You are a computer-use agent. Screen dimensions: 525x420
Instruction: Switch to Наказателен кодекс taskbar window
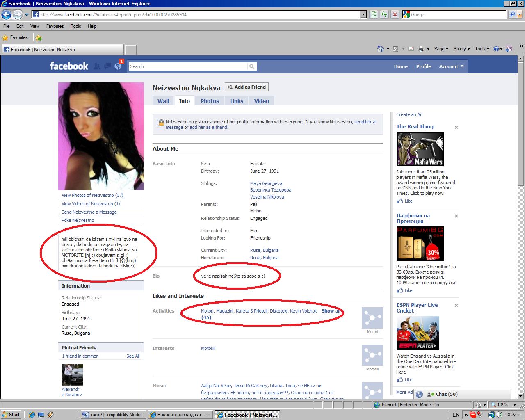[180, 415]
